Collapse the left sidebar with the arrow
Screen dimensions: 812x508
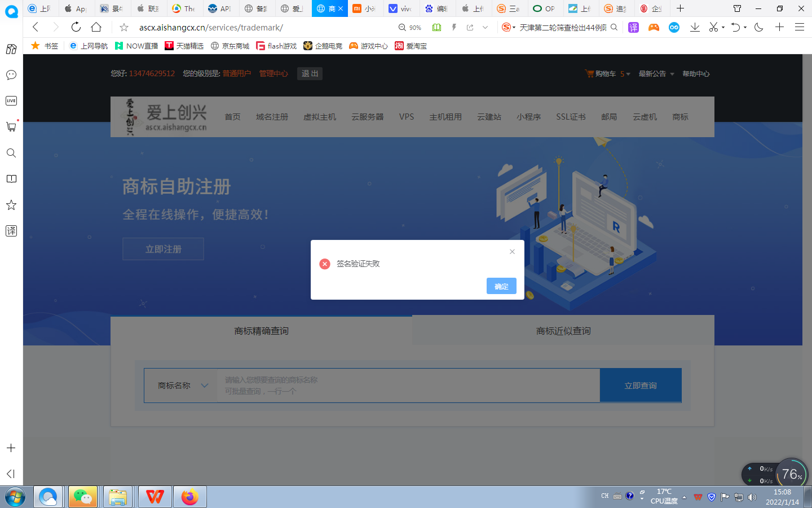coord(11,474)
